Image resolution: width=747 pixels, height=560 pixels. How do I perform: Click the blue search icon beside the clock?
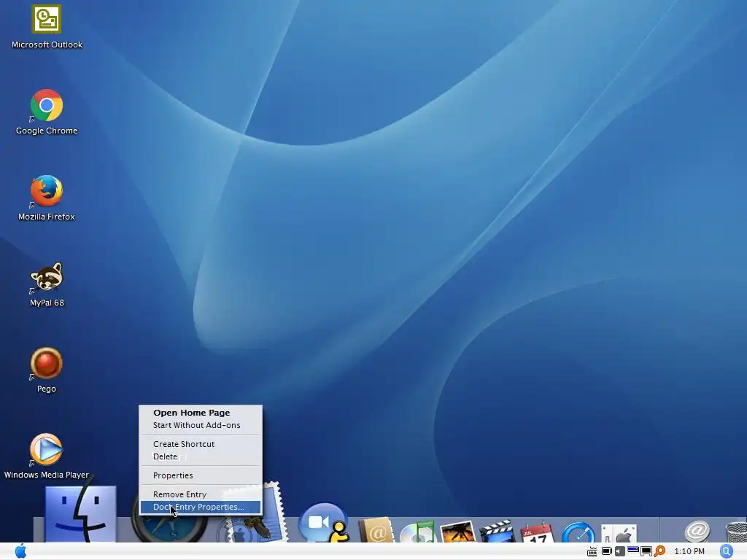(726, 551)
